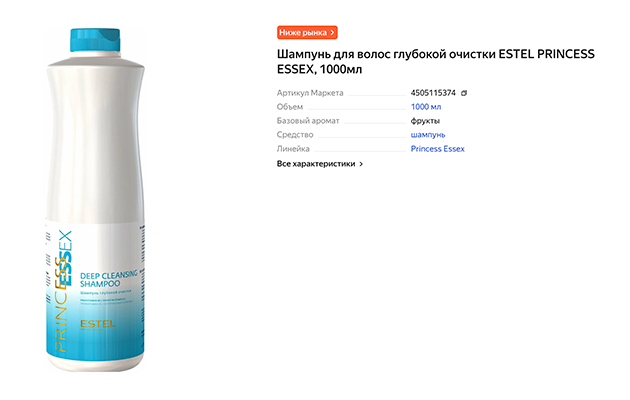Click the ESTEL logo on the bottle
The height and width of the screenshot is (400, 630).
point(97,324)
